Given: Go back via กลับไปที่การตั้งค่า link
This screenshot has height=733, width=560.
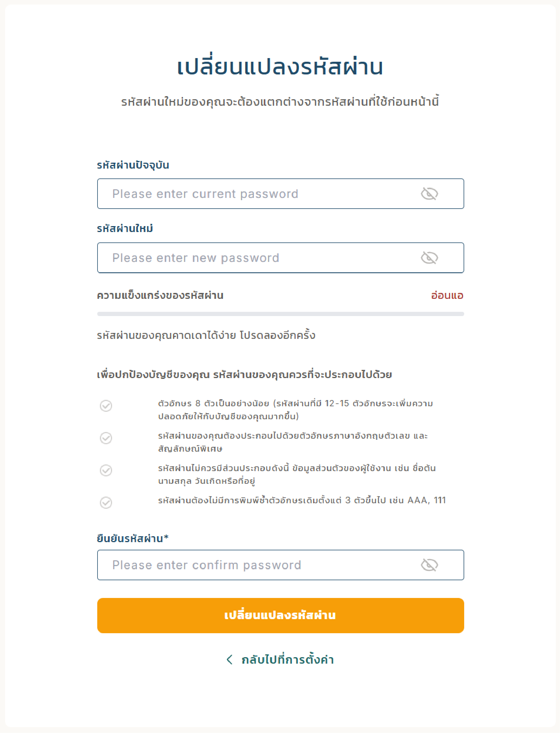Looking at the screenshot, I should pos(287,660).
